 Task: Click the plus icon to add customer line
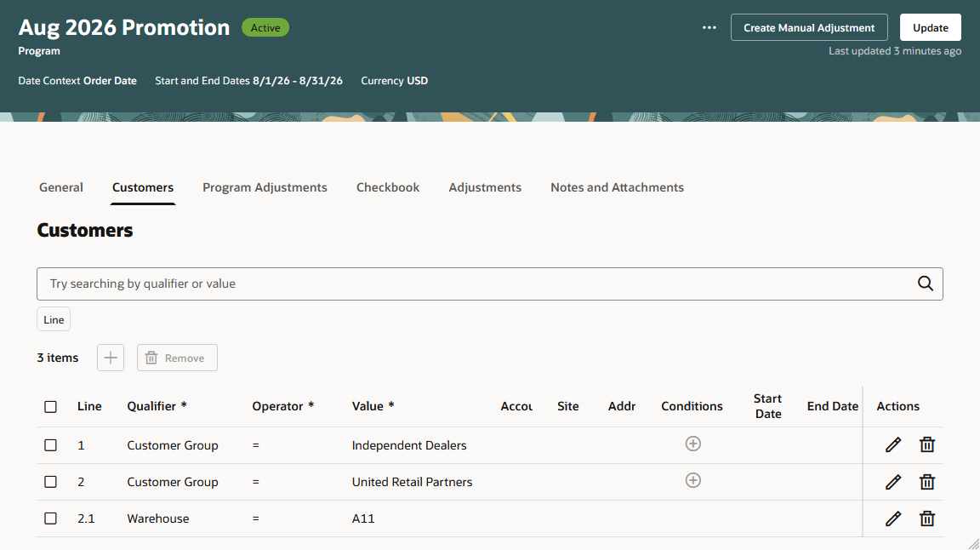pos(111,358)
